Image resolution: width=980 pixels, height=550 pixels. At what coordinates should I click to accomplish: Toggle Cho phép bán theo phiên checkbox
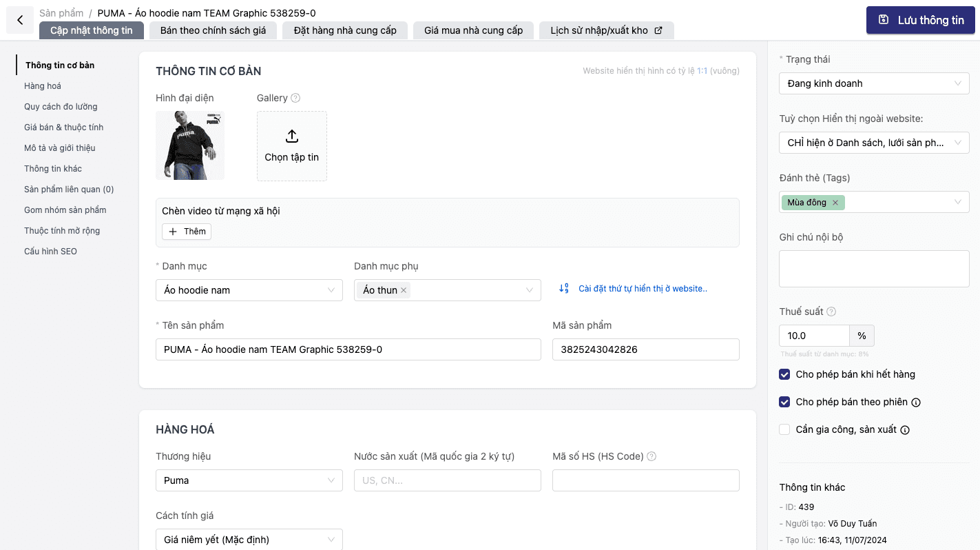point(784,402)
